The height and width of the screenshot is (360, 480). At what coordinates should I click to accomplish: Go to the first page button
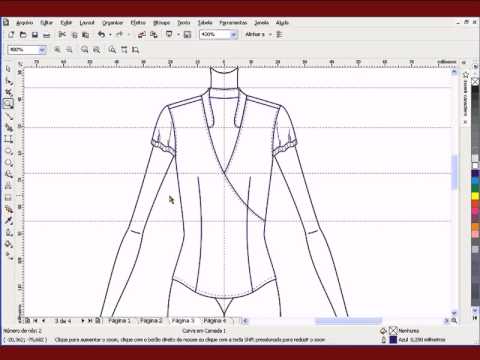point(35,321)
